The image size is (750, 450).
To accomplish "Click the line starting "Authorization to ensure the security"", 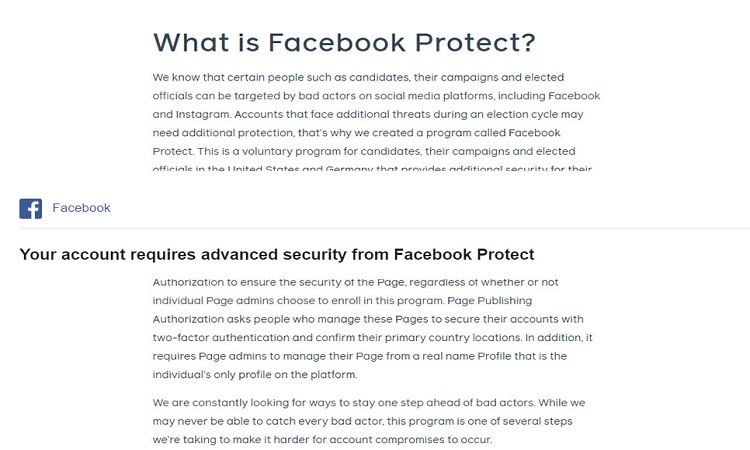I will (x=355, y=282).
